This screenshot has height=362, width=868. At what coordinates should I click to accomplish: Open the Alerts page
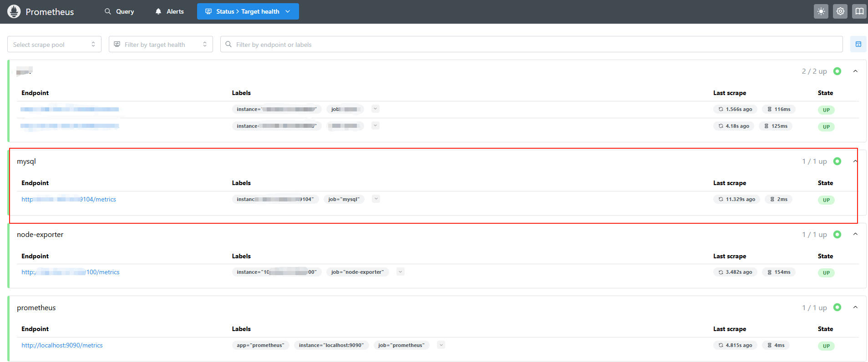(x=169, y=11)
